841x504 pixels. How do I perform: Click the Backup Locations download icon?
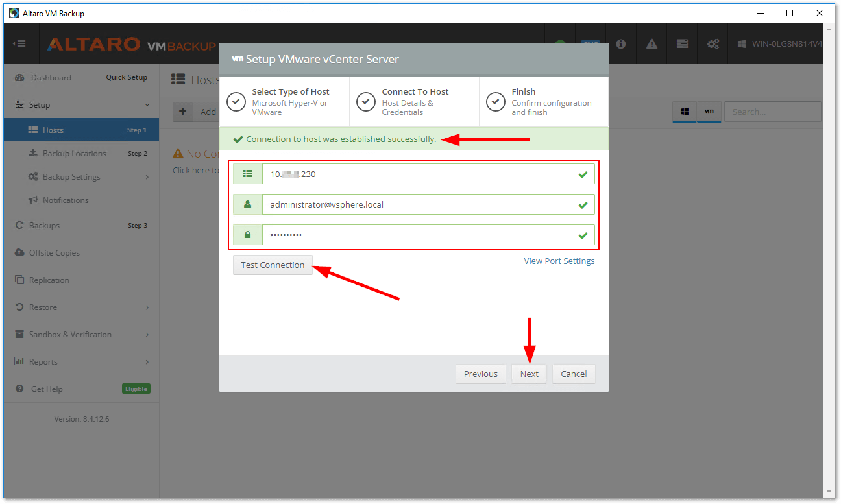pos(33,154)
